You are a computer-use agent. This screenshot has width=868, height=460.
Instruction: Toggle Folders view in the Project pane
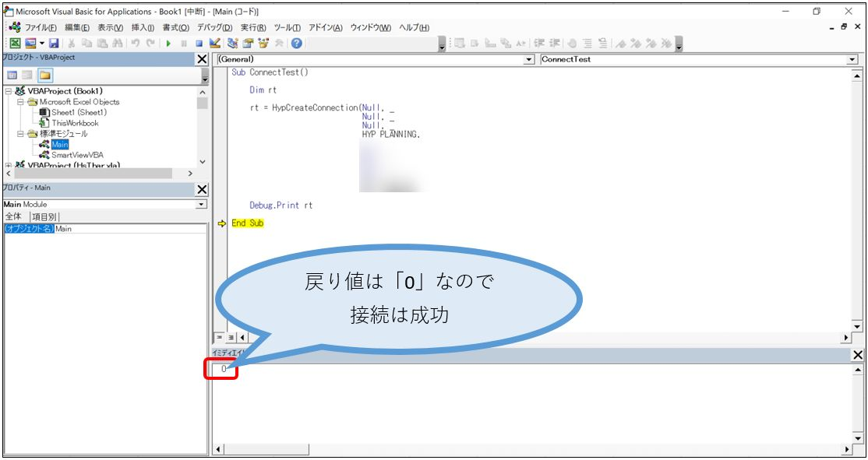point(45,75)
